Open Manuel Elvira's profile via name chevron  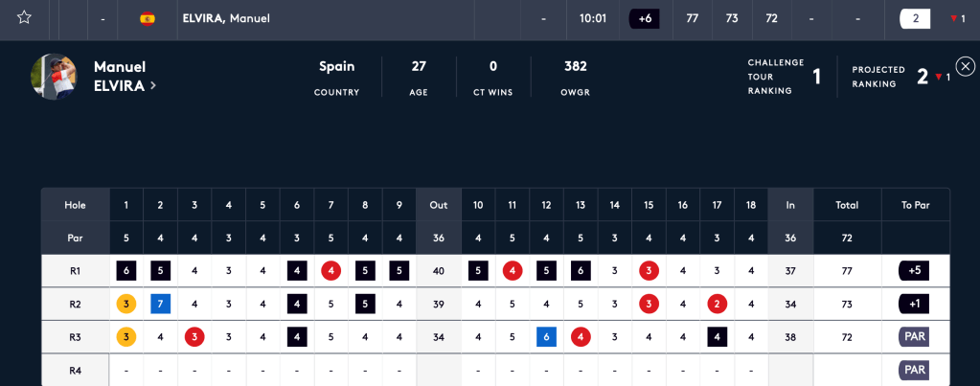pyautogui.click(x=152, y=86)
